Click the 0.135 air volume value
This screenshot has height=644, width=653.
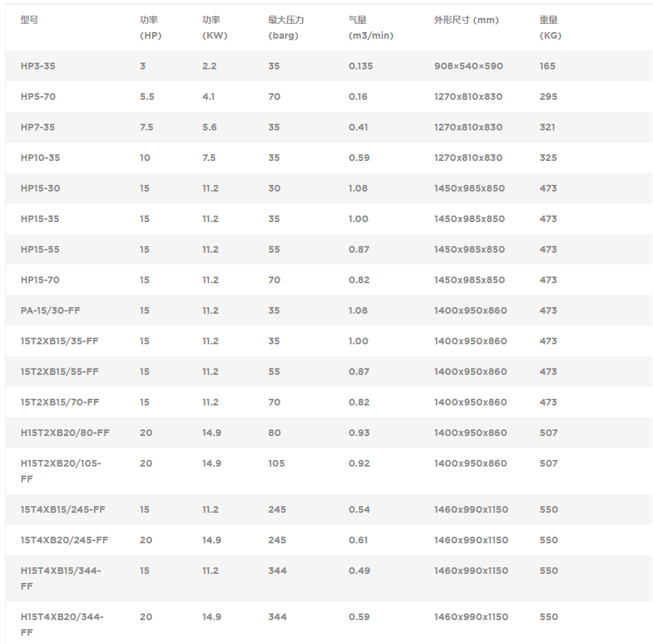pos(361,66)
